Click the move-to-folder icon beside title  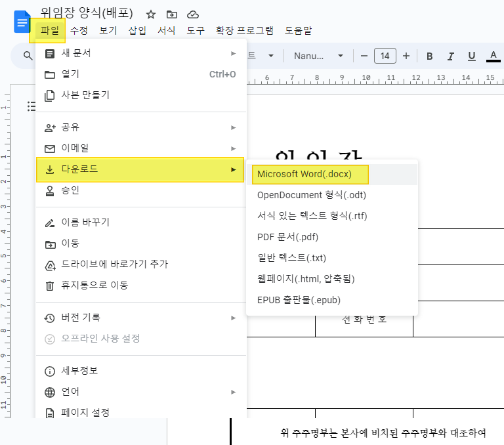172,14
